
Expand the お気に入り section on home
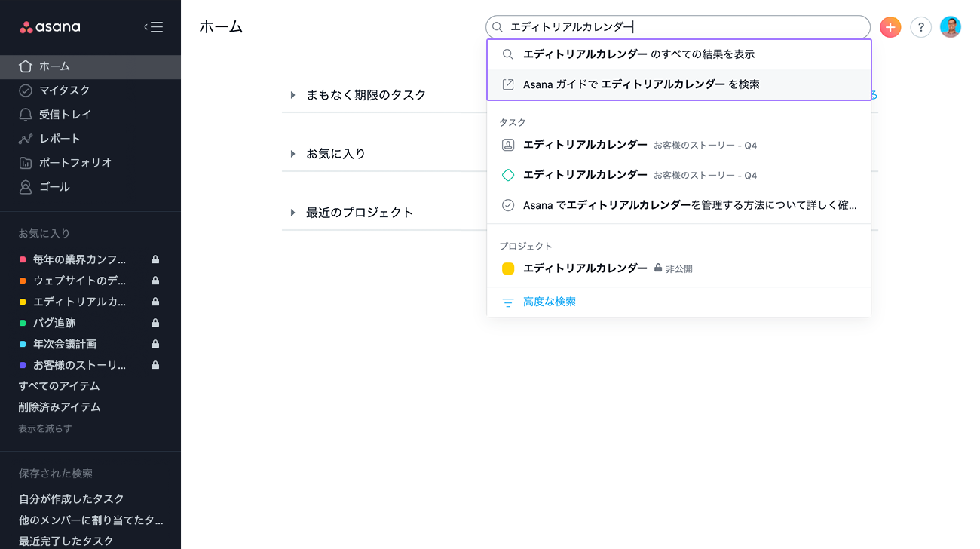click(292, 154)
